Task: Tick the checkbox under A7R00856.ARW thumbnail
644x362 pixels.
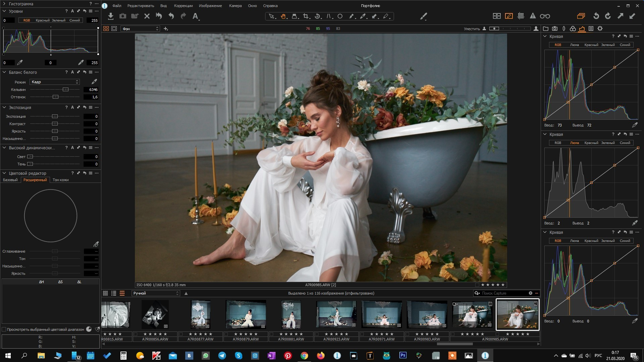Action: coord(136,334)
